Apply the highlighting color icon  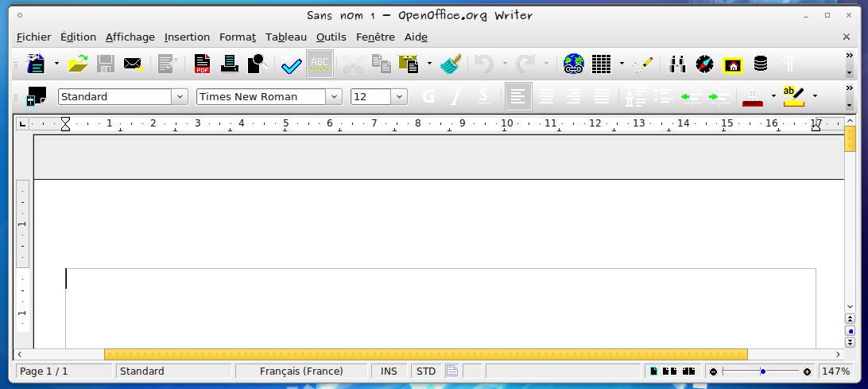pyautogui.click(x=794, y=96)
